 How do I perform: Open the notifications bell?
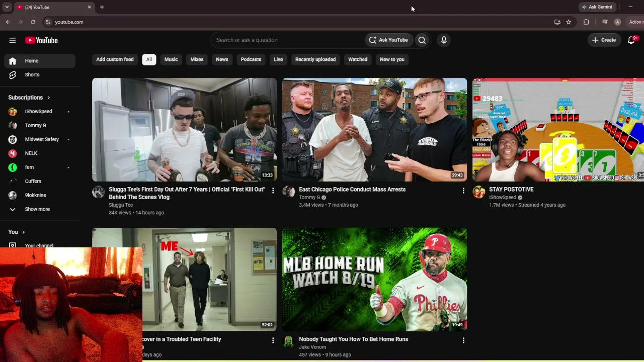pos(632,40)
